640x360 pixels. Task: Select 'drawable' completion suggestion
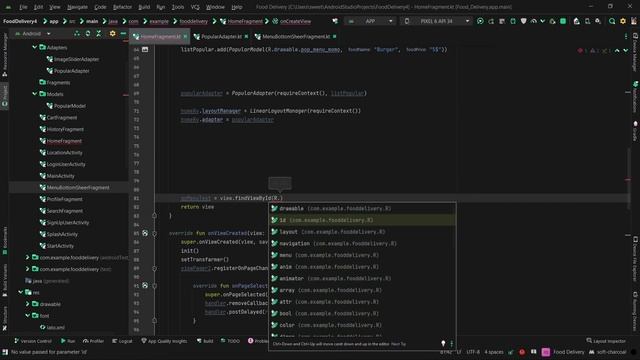click(x=362, y=209)
